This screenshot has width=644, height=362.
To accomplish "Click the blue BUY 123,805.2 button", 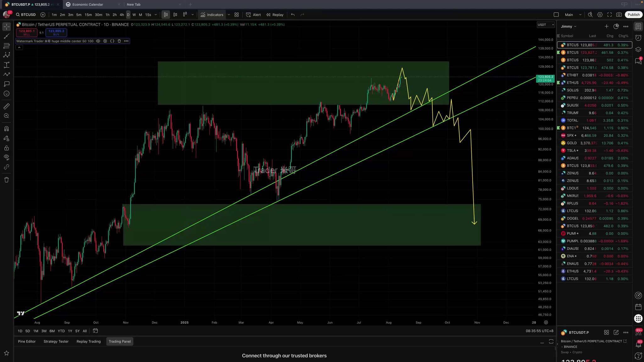I will coord(56,32).
